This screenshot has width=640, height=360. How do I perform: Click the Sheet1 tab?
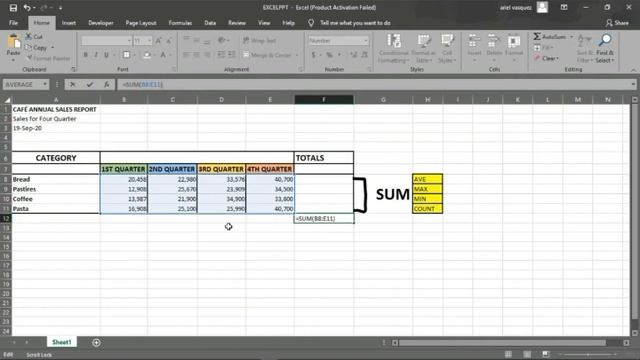pyautogui.click(x=62, y=342)
